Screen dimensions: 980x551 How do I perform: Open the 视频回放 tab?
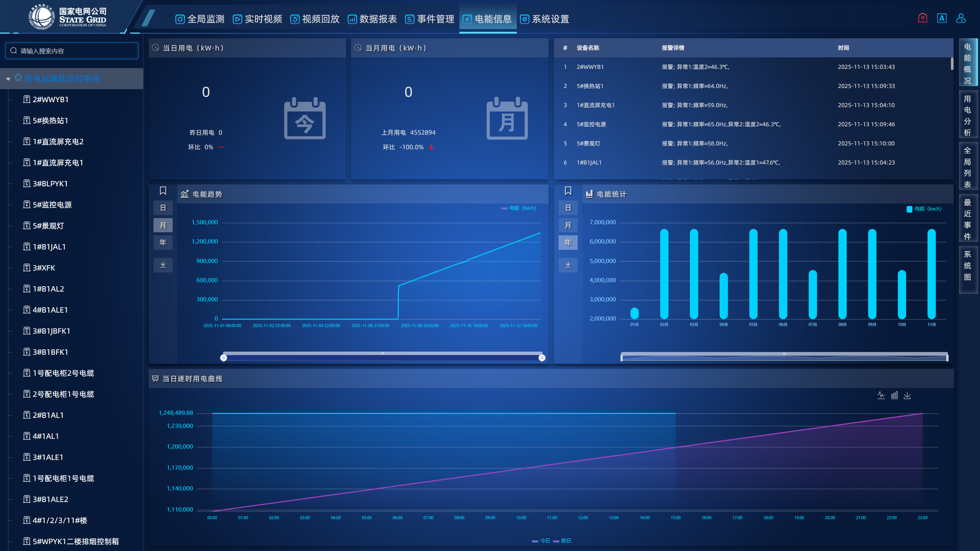tap(315, 19)
